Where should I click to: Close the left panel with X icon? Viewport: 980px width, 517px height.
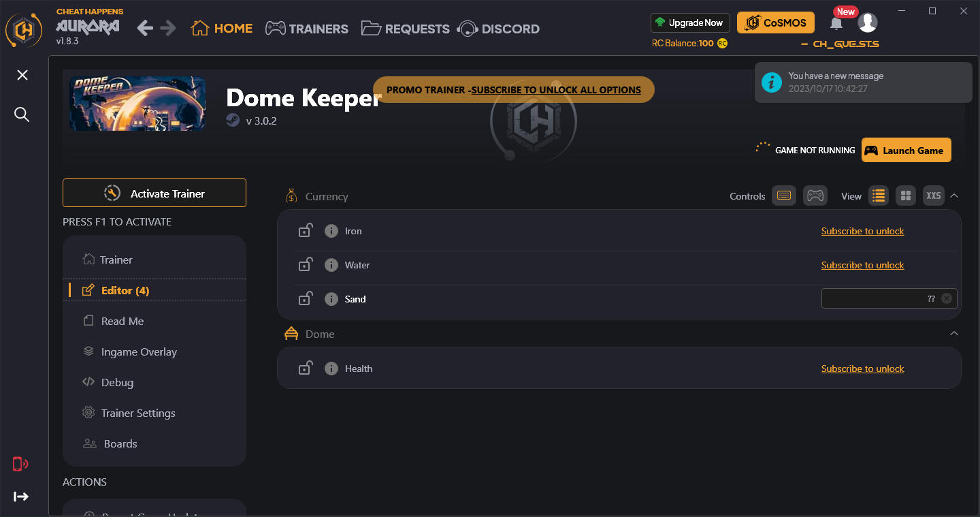click(22, 75)
